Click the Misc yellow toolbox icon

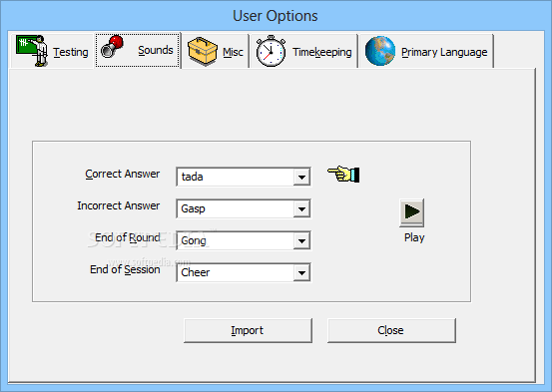202,52
